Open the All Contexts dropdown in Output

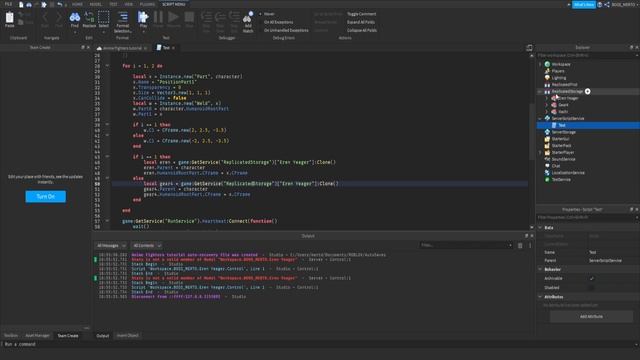click(x=147, y=245)
